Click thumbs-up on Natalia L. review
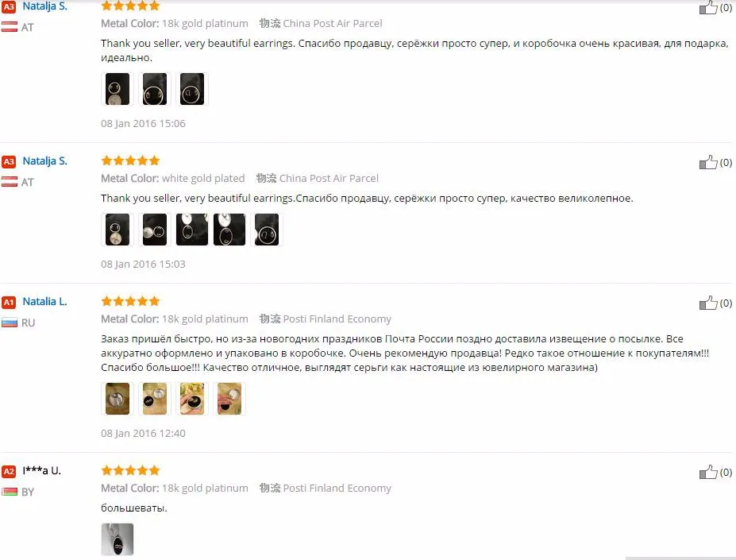The width and height of the screenshot is (736, 560). (708, 303)
